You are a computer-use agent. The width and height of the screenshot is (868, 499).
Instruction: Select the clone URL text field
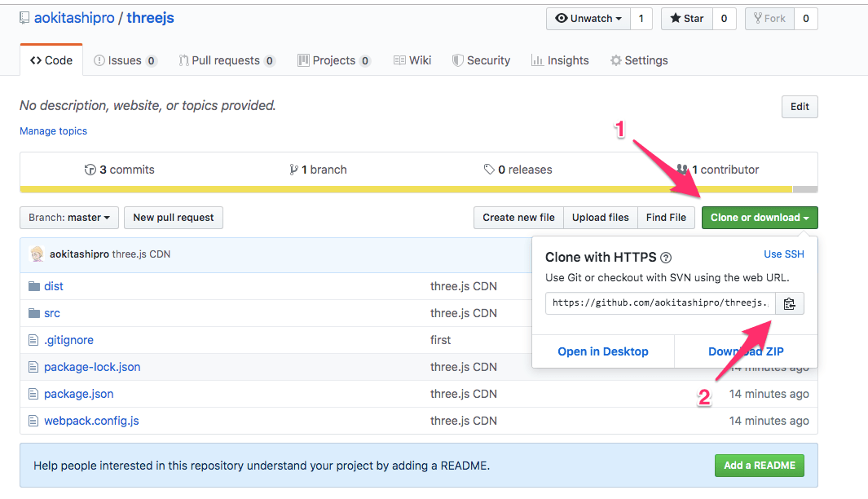pos(660,303)
